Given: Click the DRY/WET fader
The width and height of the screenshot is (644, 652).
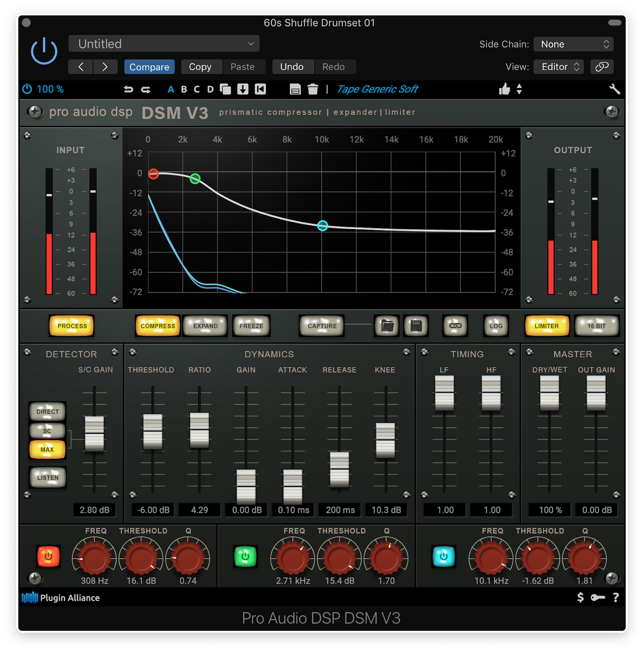Looking at the screenshot, I should [550, 393].
